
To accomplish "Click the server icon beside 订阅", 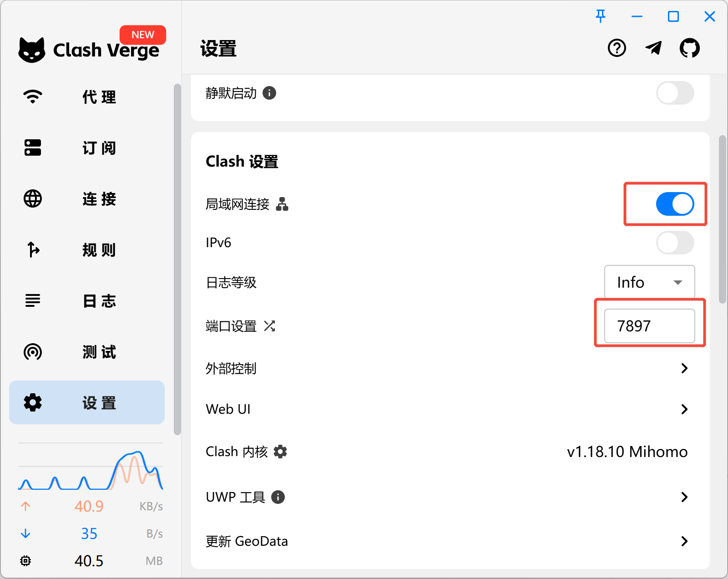I will pyautogui.click(x=33, y=147).
